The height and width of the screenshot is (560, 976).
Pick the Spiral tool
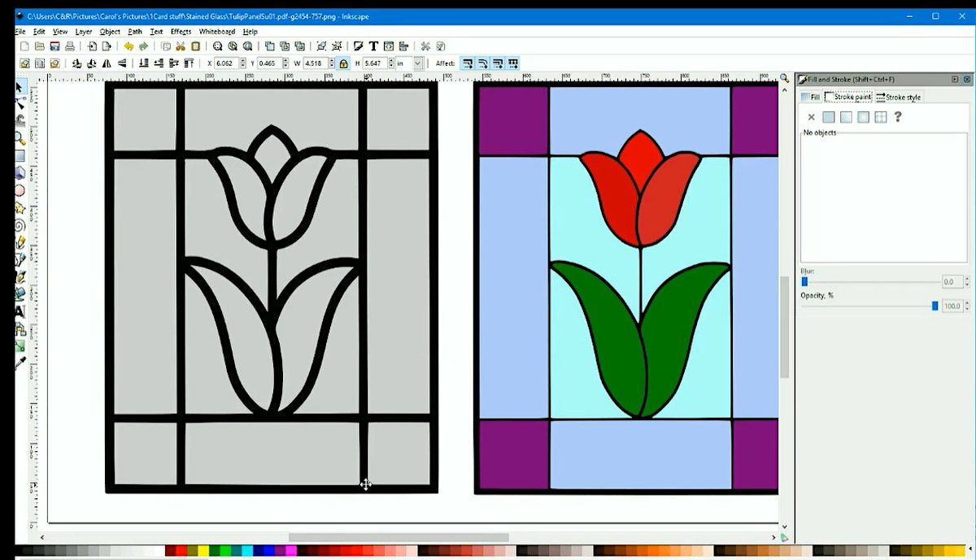(x=20, y=225)
